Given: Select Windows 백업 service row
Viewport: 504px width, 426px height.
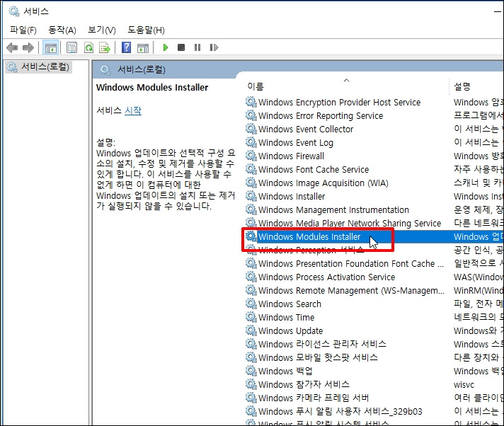Looking at the screenshot, I should (x=285, y=371).
